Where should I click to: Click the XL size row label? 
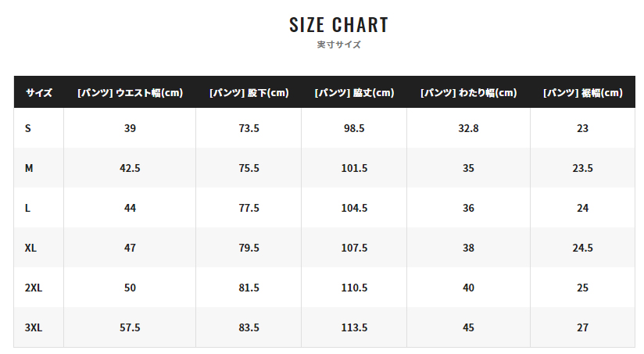[31, 248]
